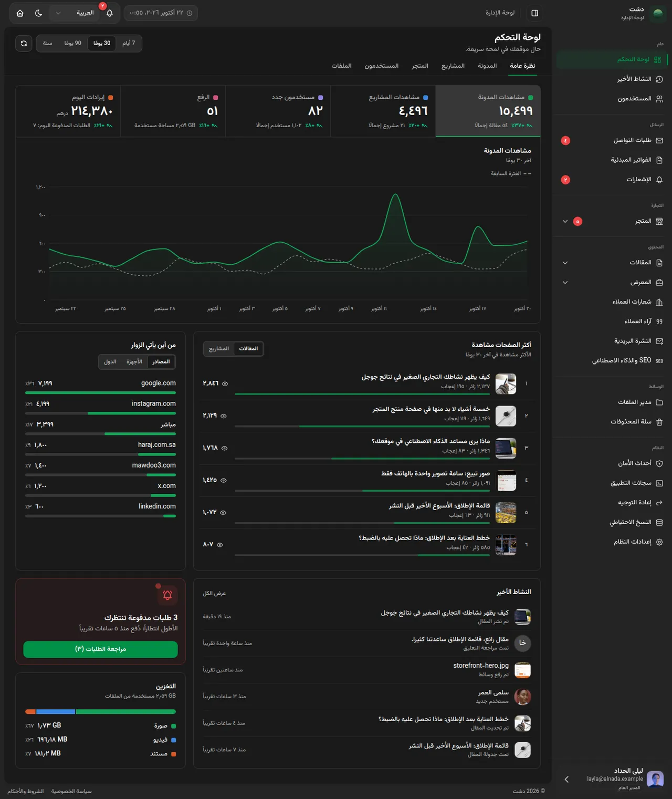Click the storage usage bar under التخزين
Viewport: 672px width, 799px height.
click(x=101, y=712)
